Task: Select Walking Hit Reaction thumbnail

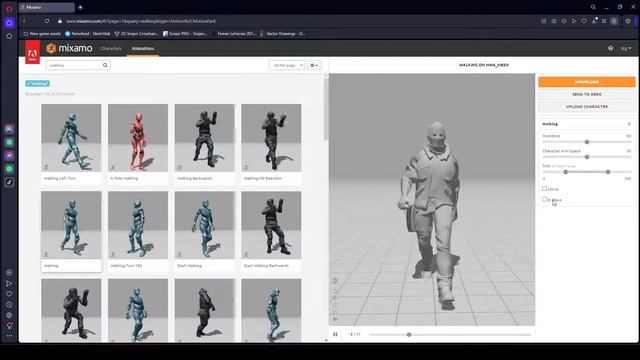Action: [271, 138]
